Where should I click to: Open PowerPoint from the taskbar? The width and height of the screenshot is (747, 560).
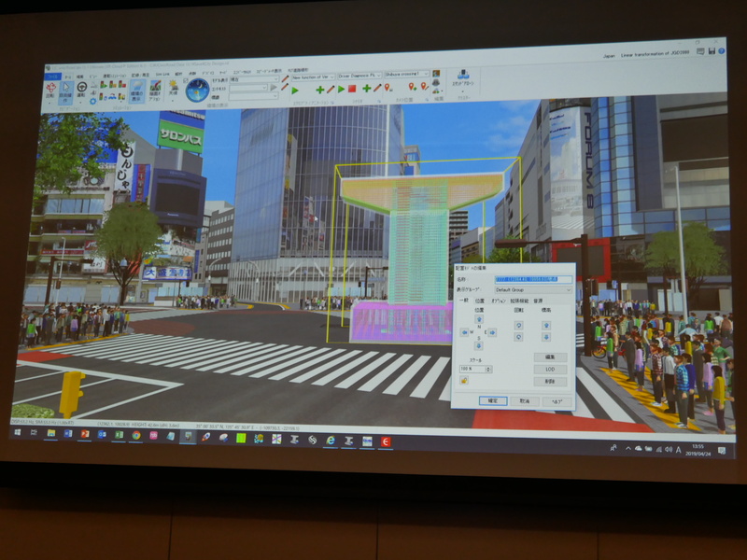(85, 434)
